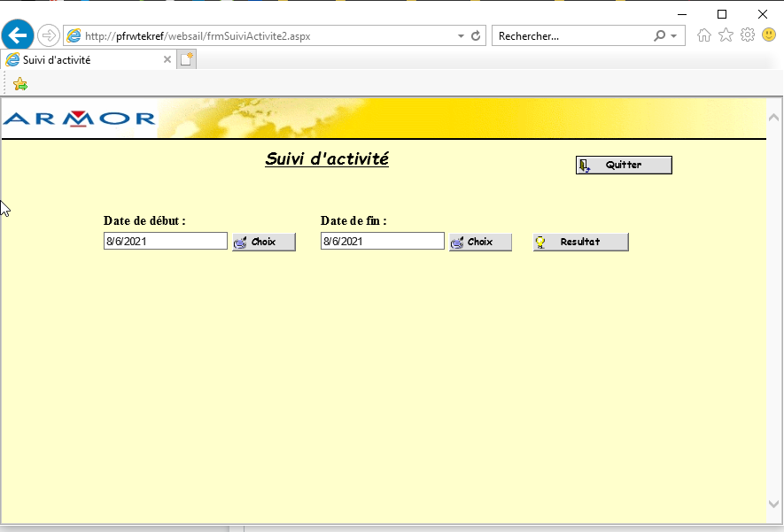Click Choix next to Date de début
The image size is (784, 532).
[x=264, y=242]
